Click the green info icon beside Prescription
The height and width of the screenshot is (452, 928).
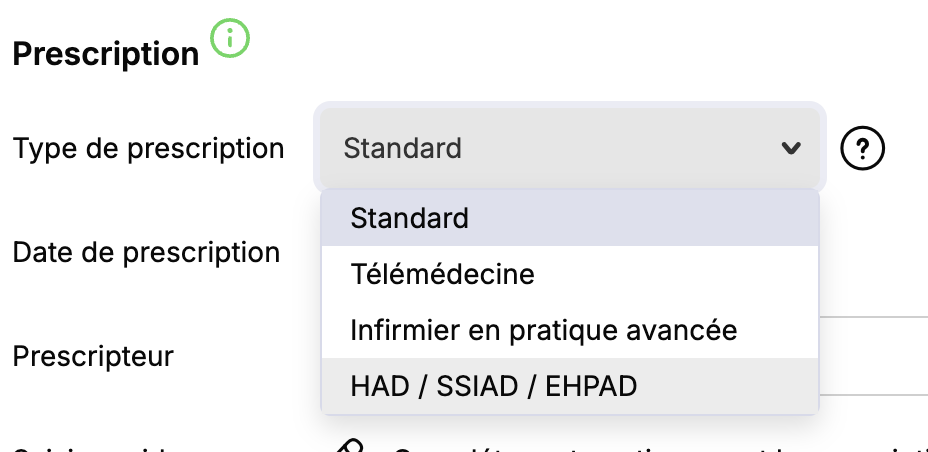[x=230, y=39]
